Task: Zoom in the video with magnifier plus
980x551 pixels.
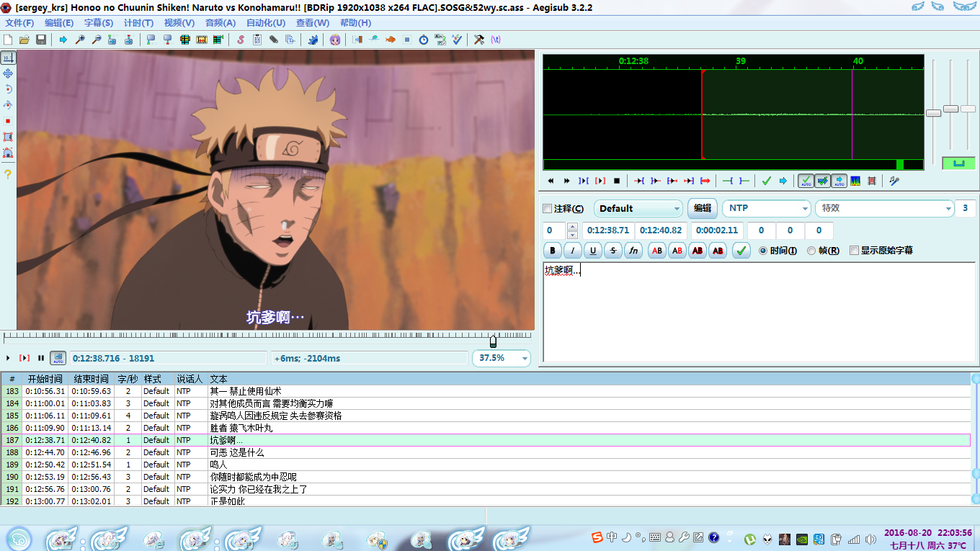Action: 80,40
